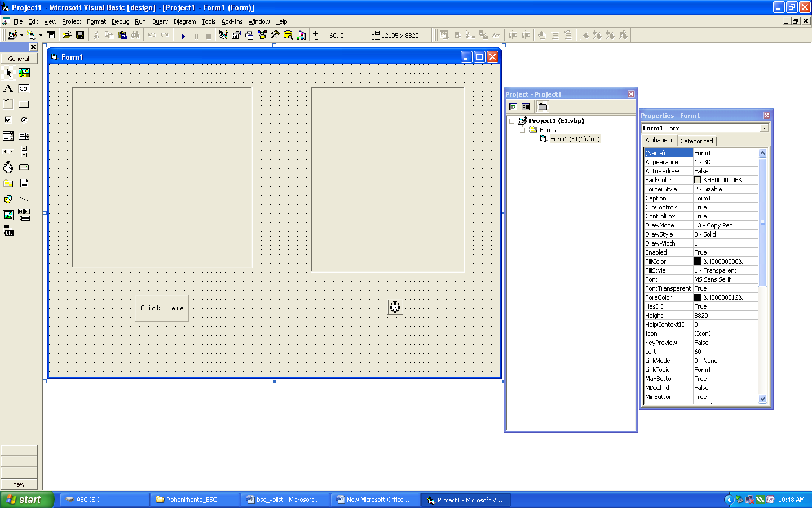812x508 pixels.
Task: Open the Data View Window icon
Action: tap(288, 35)
